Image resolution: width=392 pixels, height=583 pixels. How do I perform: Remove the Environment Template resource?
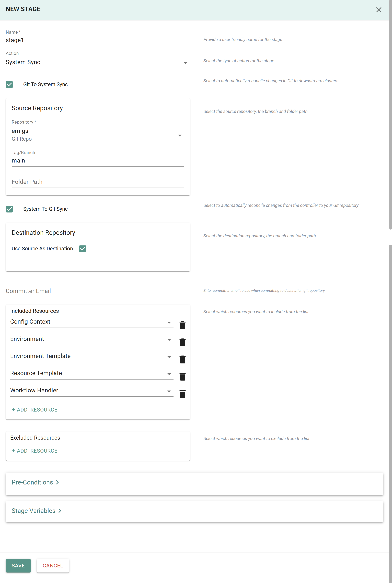tap(182, 359)
